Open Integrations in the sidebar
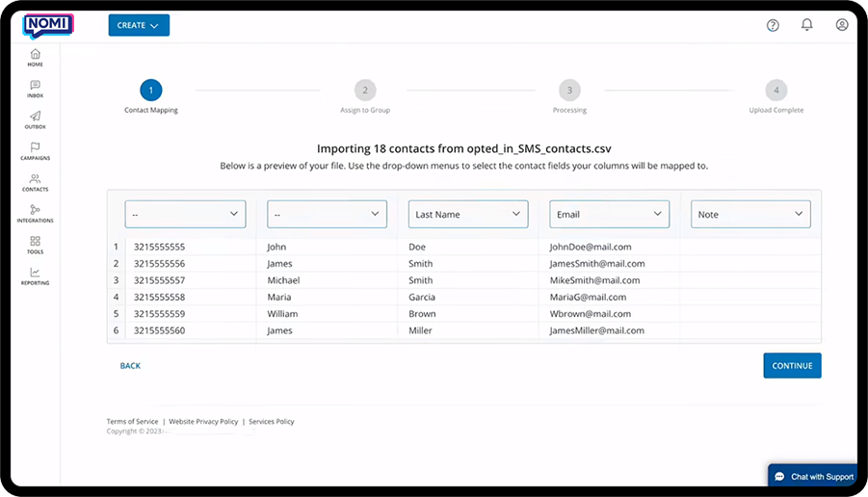 click(36, 213)
